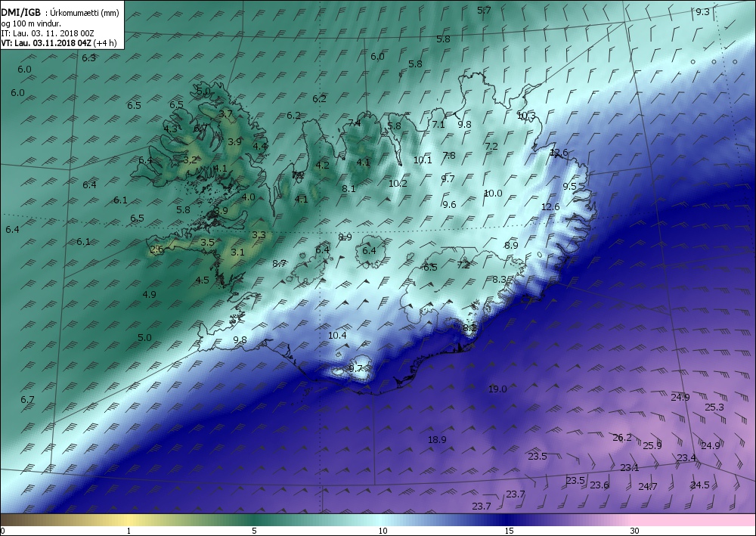
Task: Click the map value 3.5
Action: coord(207,243)
